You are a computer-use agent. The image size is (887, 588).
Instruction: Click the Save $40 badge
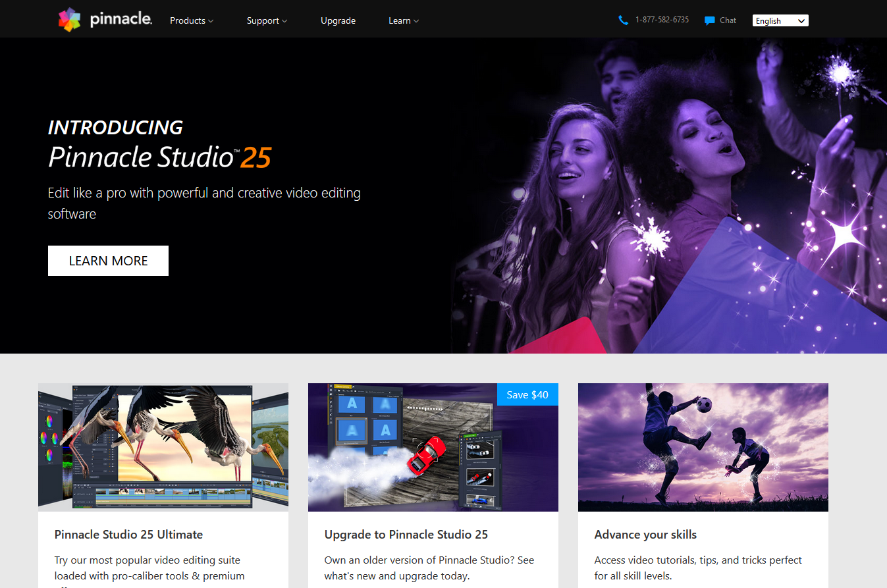click(527, 394)
